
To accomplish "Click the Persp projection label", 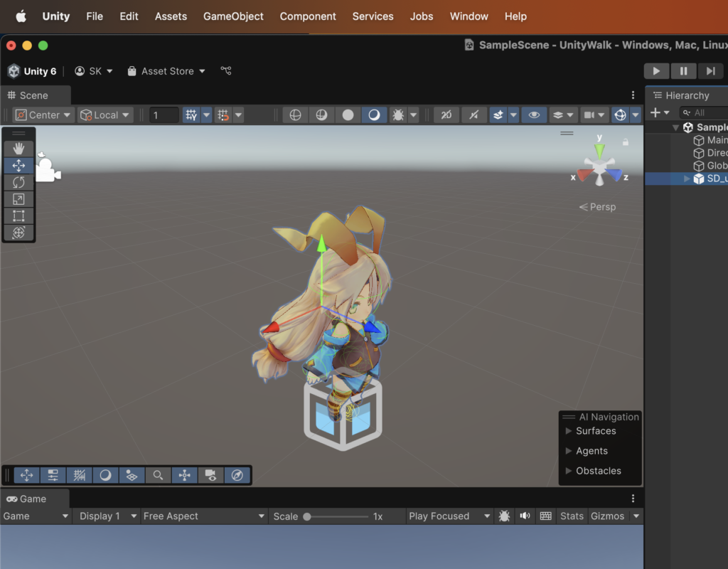I will (x=603, y=207).
